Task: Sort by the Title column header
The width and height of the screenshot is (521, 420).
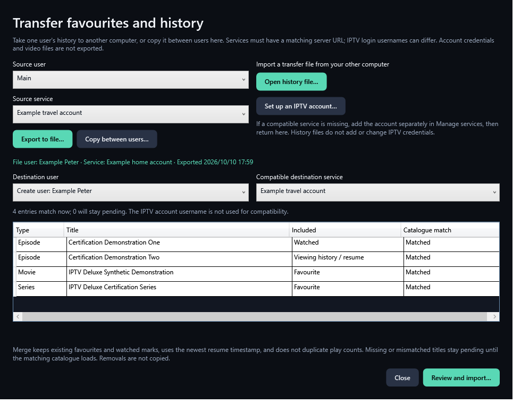Action: pyautogui.click(x=177, y=230)
